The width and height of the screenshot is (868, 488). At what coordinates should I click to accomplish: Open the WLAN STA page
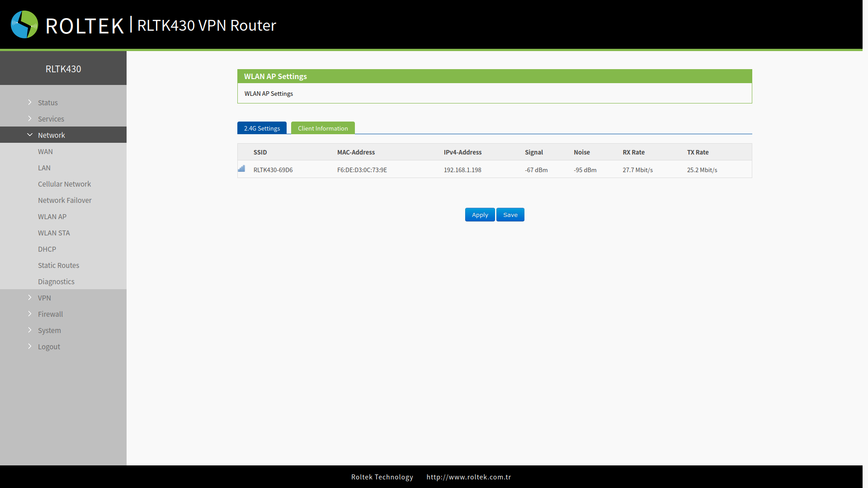click(x=54, y=233)
